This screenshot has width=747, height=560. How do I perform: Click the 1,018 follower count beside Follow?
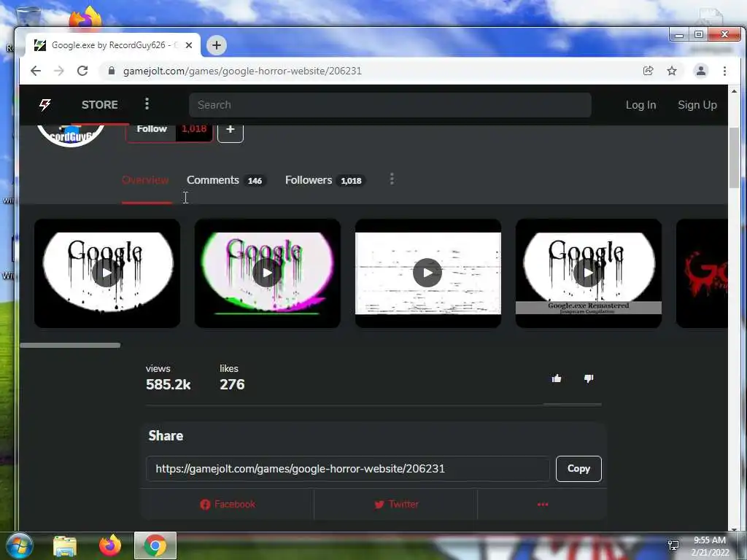194,131
